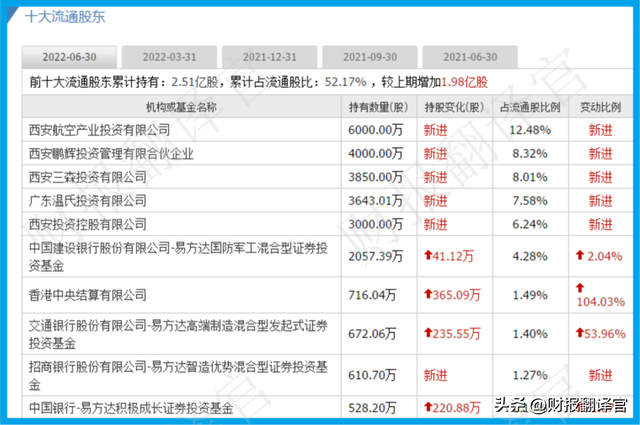This screenshot has height=425, width=640.
Task: Click the 占流通股比例 column header
Action: 530,107
